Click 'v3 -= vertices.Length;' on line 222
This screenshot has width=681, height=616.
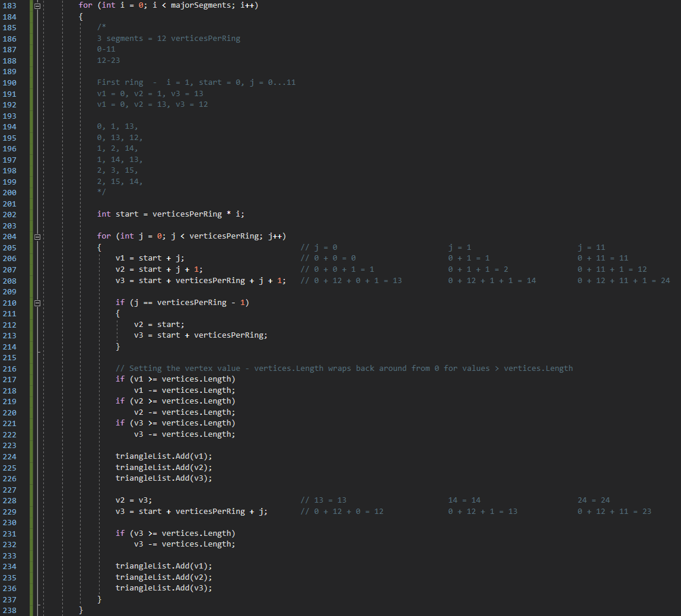pos(184,434)
